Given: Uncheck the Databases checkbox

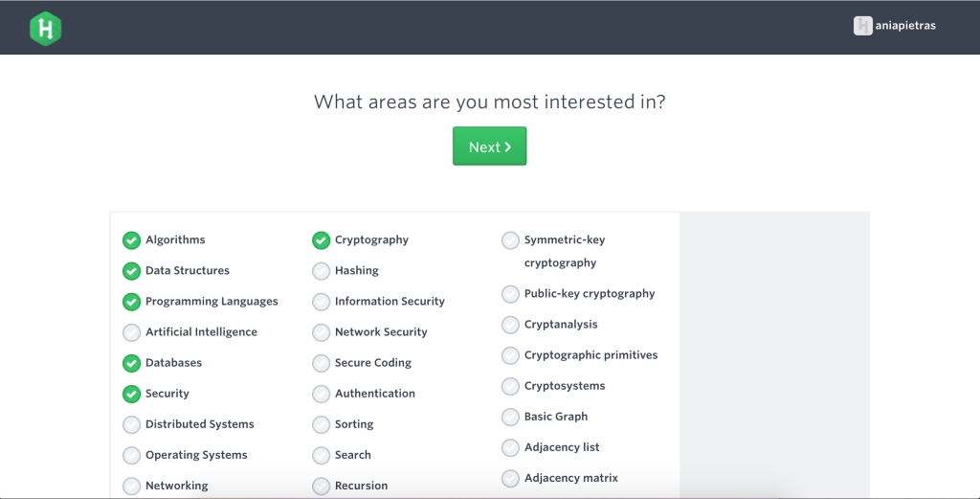Looking at the screenshot, I should click(131, 363).
